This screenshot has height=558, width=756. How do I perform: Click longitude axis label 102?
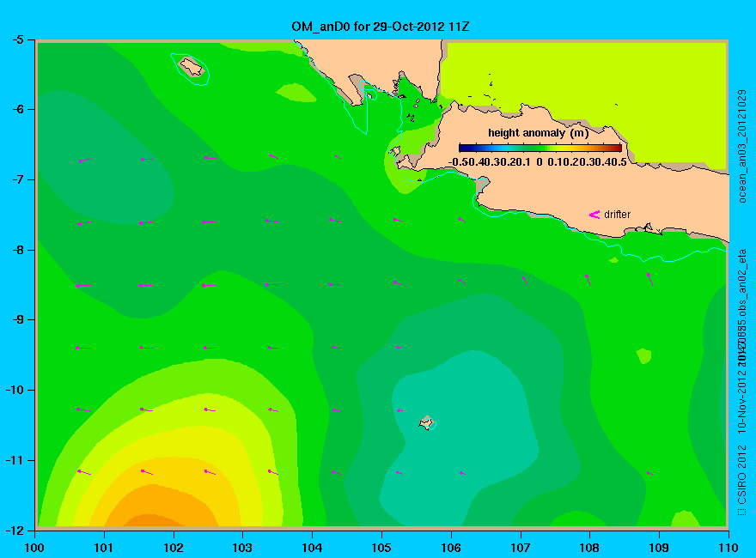click(173, 548)
